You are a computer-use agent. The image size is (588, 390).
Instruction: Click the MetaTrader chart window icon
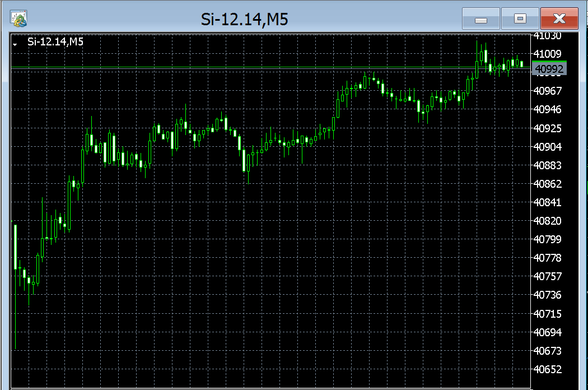pos(20,19)
